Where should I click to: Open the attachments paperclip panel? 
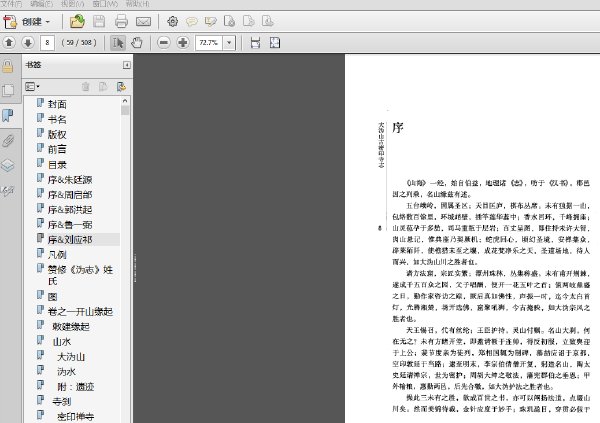pyautogui.click(x=8, y=141)
